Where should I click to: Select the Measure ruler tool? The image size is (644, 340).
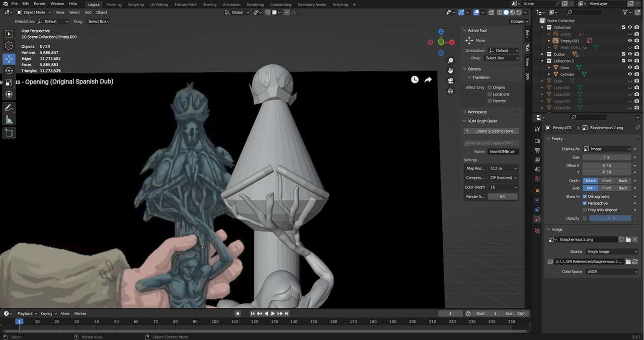tap(9, 120)
